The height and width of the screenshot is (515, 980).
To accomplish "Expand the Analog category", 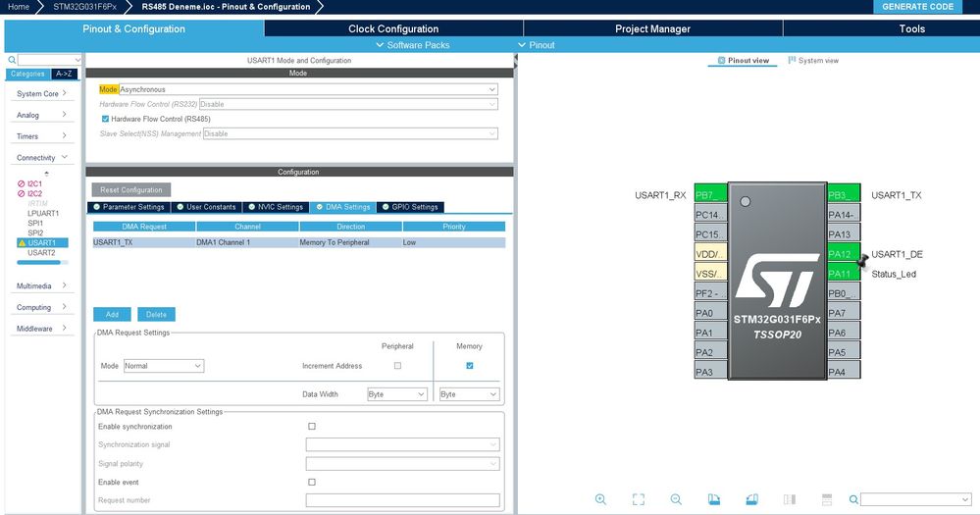I will [42, 115].
